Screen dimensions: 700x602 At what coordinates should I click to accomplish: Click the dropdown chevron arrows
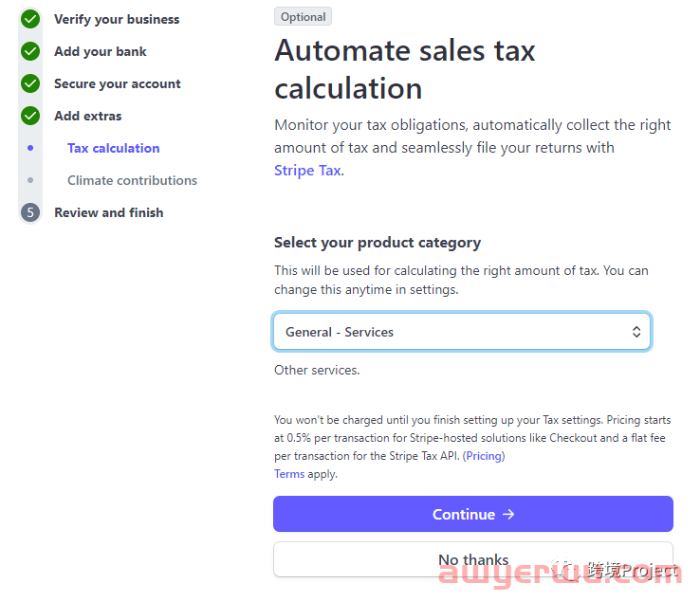tap(636, 332)
